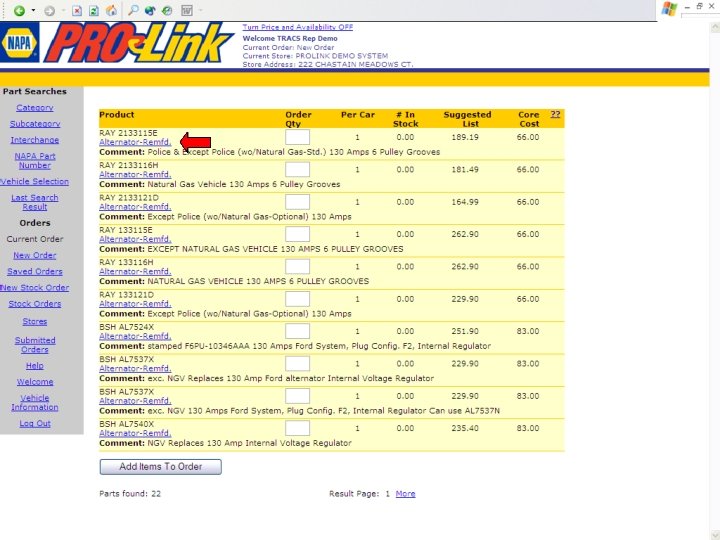Open Alternator-Remfd. link for BSH AL7524X
The width and height of the screenshot is (720, 540).
[x=135, y=336]
